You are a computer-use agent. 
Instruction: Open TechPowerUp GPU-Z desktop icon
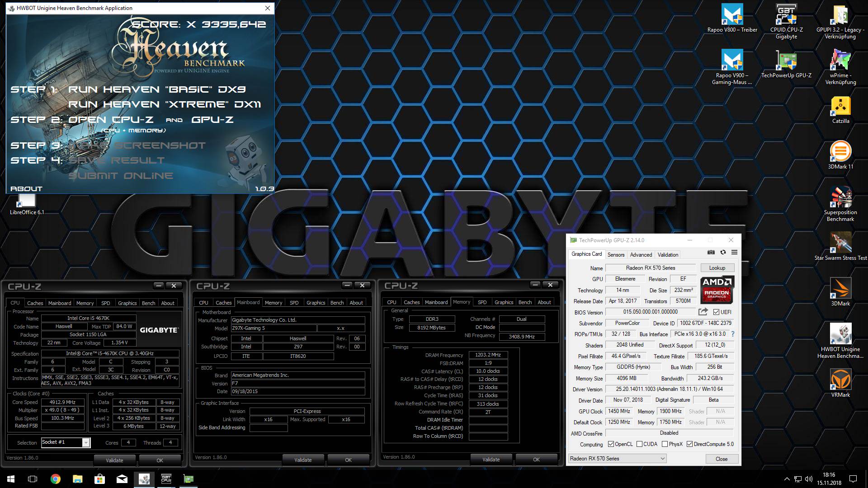click(786, 64)
